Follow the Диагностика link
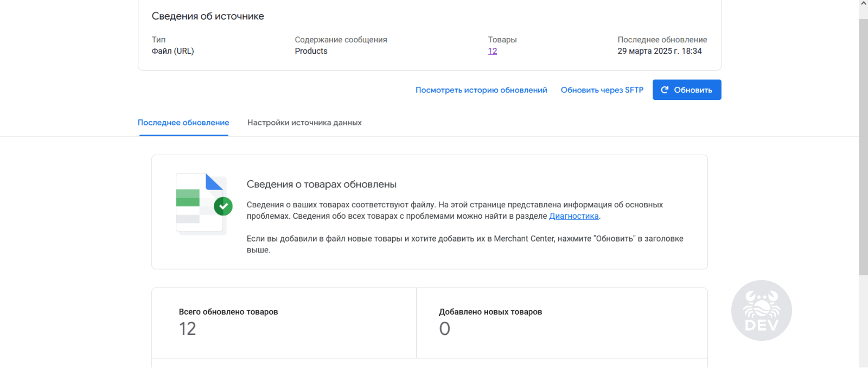Screen dimensions: 868x368 [574, 216]
